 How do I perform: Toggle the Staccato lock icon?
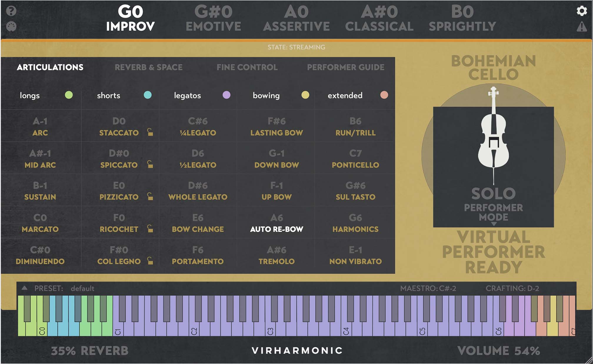pyautogui.click(x=150, y=132)
